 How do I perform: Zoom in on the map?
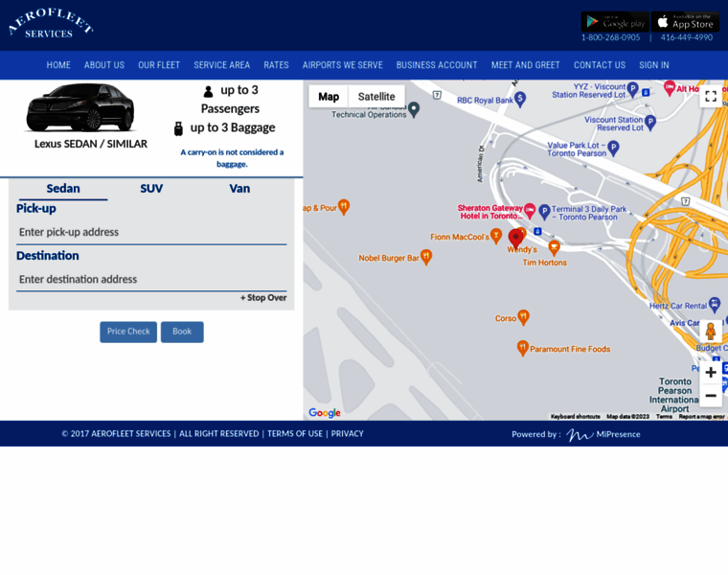[x=711, y=372]
